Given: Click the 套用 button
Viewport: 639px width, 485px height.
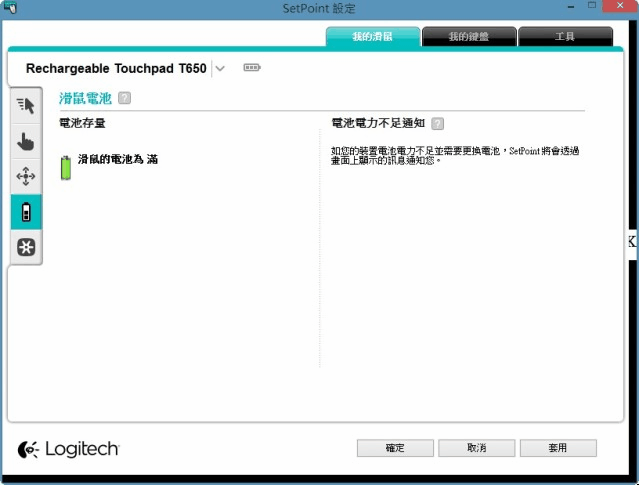Looking at the screenshot, I should pos(558,448).
